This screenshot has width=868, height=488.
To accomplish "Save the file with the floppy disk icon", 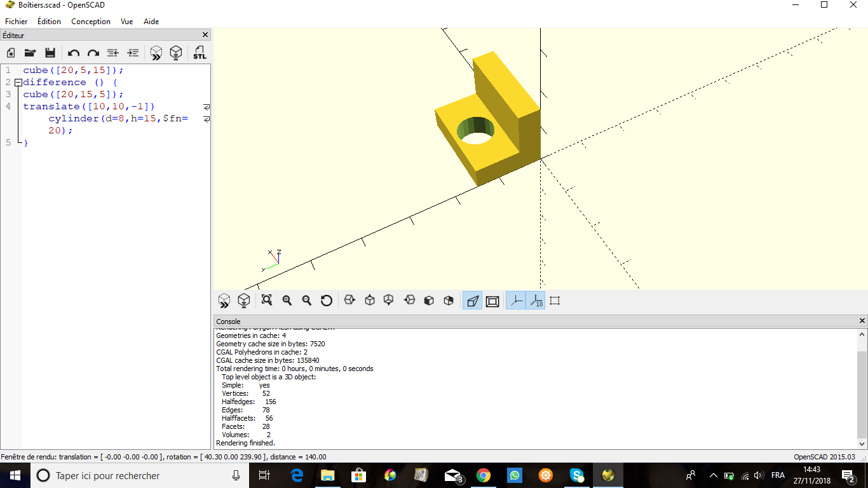I will (50, 53).
